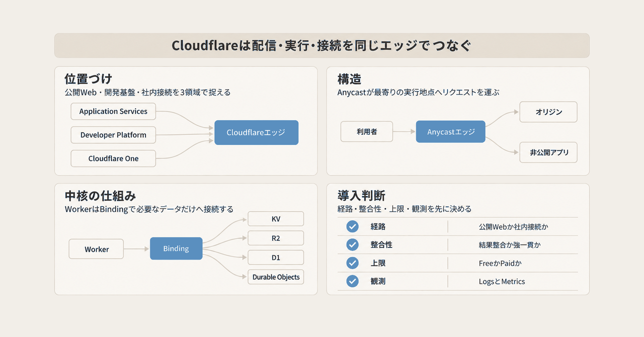The height and width of the screenshot is (337, 644).
Task: Select the D1 database box
Action: [276, 258]
